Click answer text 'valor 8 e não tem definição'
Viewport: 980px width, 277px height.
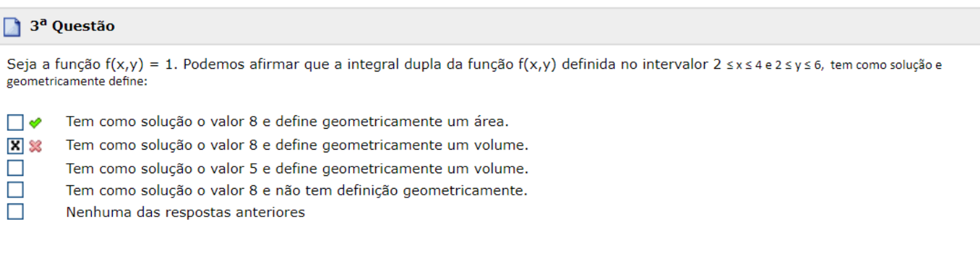(296, 190)
